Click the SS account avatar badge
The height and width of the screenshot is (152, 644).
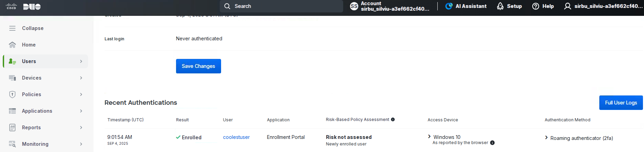(x=354, y=6)
